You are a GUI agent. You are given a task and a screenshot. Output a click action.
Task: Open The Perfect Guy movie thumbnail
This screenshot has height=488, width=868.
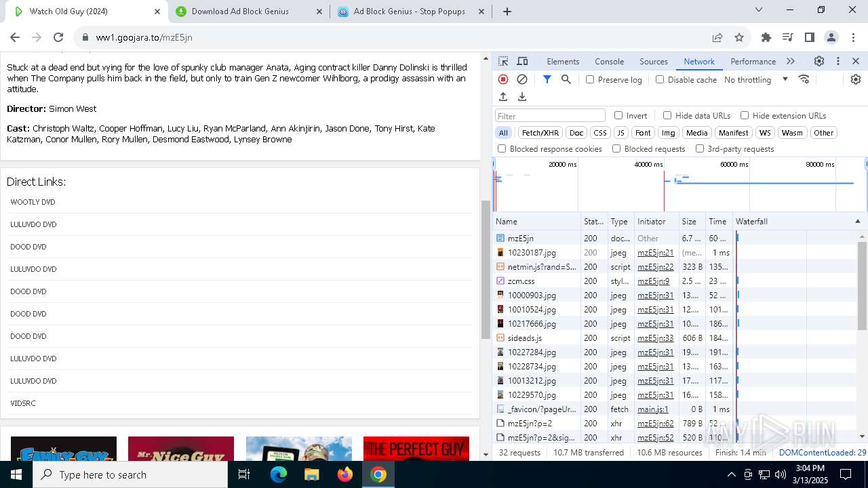(x=416, y=449)
